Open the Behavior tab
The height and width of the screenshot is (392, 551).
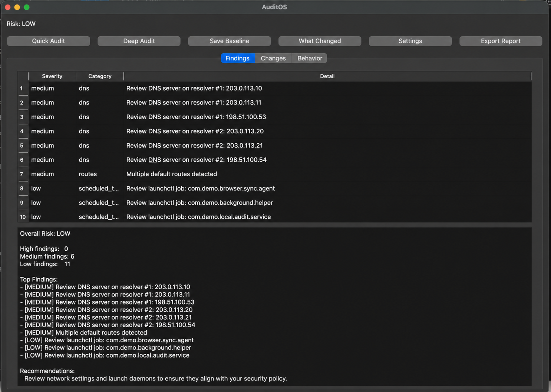pyautogui.click(x=310, y=58)
